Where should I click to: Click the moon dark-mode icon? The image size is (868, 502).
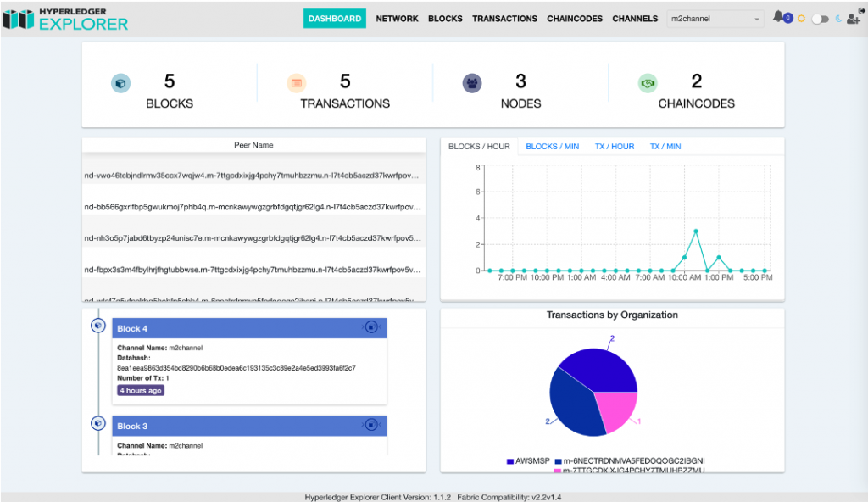[838, 19]
